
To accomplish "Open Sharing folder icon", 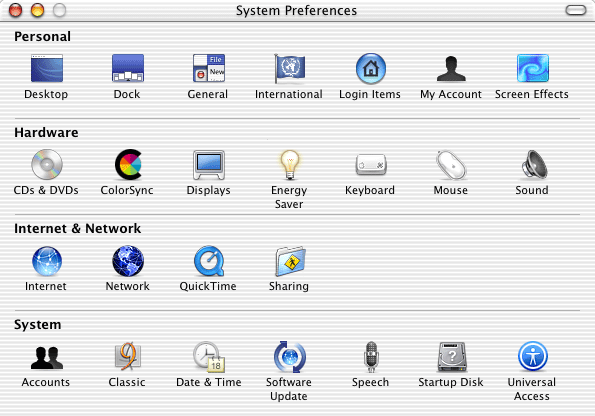I will coord(290,261).
